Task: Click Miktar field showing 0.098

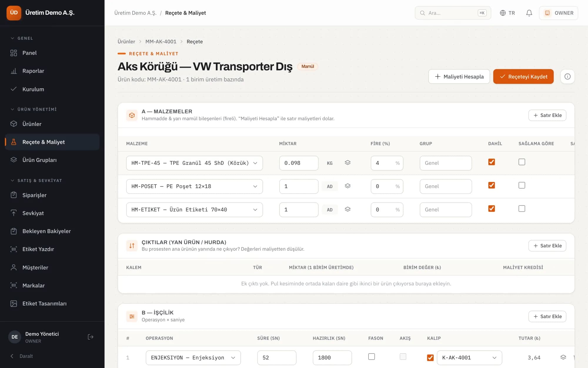Action: pos(299,163)
